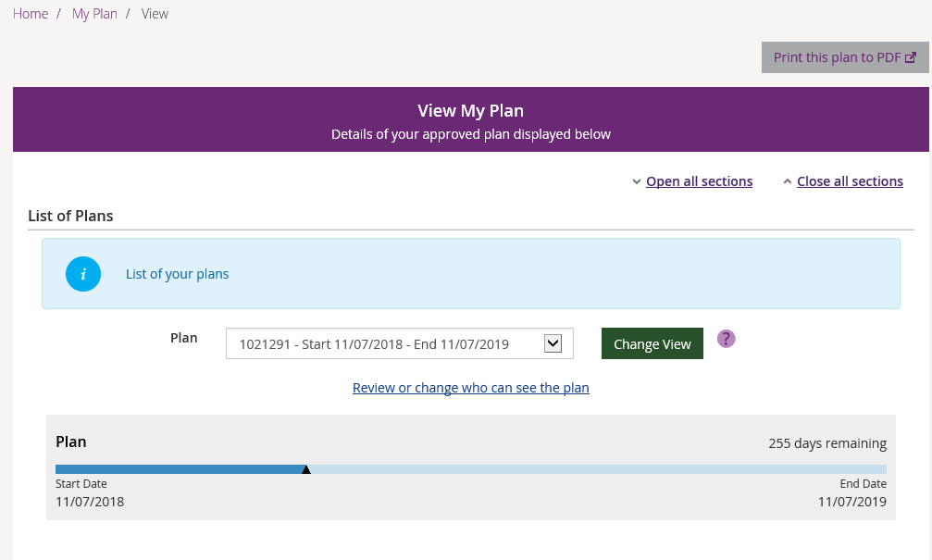Image resolution: width=932 pixels, height=560 pixels.
Task: Click the blue info circle icon
Action: [83, 274]
